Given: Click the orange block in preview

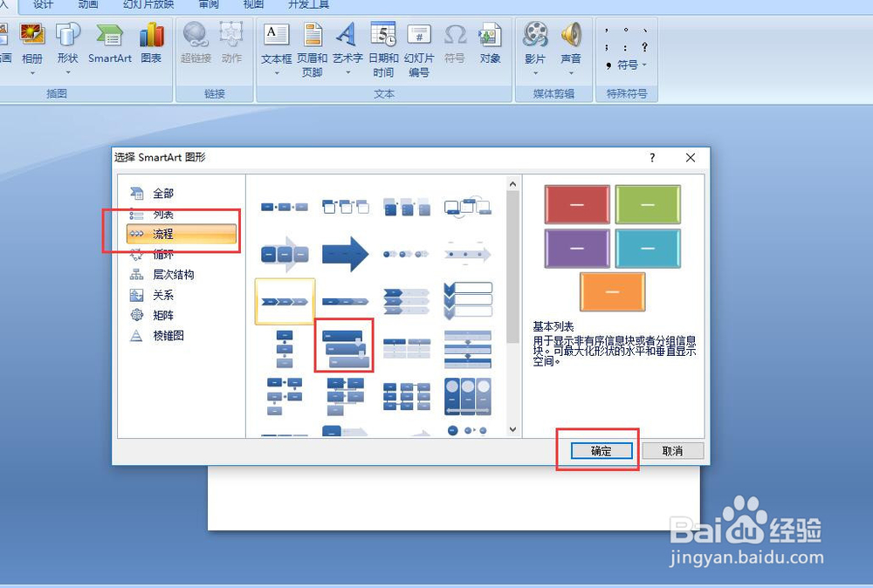Looking at the screenshot, I should click(x=613, y=291).
